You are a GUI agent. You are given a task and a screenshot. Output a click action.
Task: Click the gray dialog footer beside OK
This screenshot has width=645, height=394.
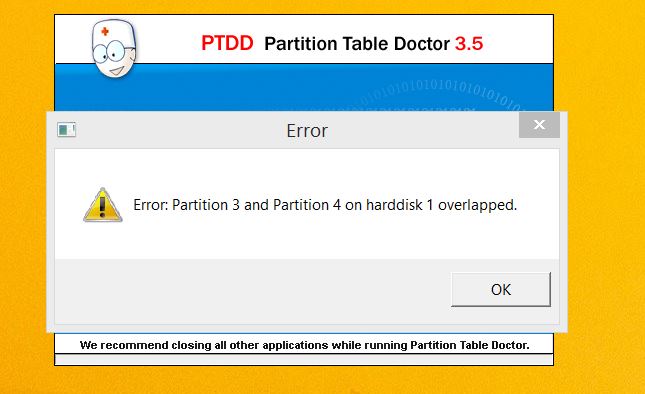coord(253,291)
